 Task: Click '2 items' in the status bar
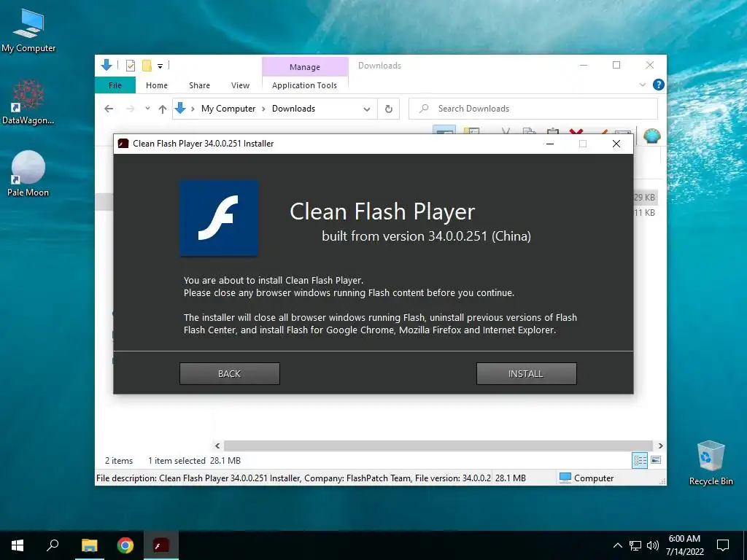pyautogui.click(x=119, y=461)
